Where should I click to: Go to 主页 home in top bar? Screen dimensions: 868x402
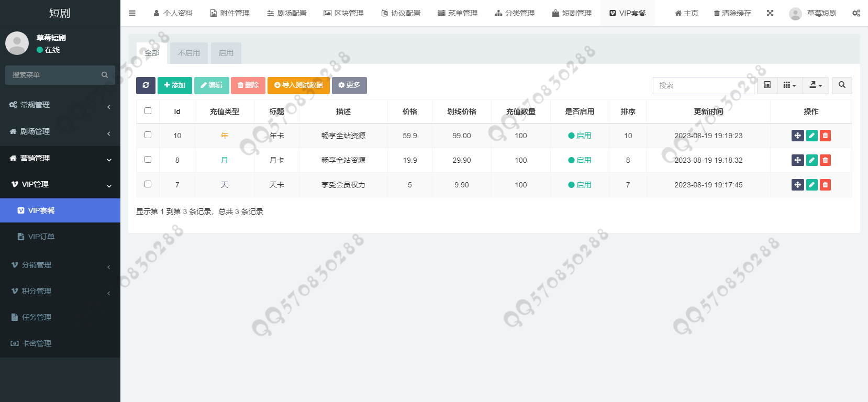686,13
